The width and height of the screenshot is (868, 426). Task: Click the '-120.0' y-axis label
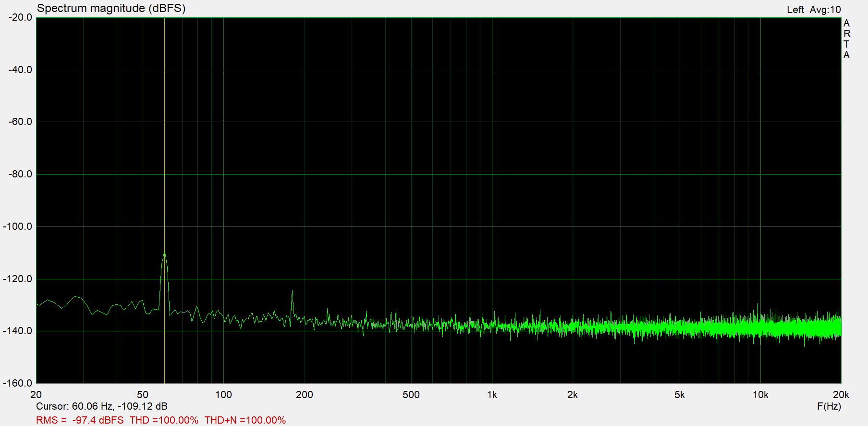click(x=18, y=279)
